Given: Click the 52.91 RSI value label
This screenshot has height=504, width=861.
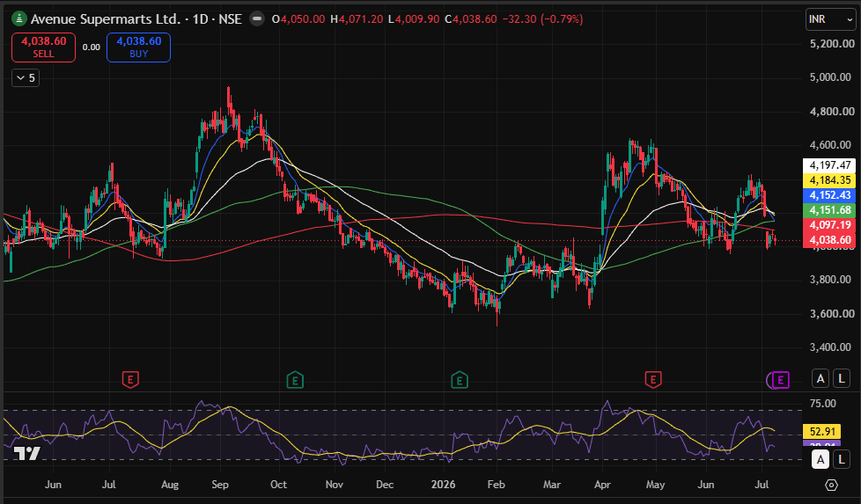Looking at the screenshot, I should coord(822,432).
